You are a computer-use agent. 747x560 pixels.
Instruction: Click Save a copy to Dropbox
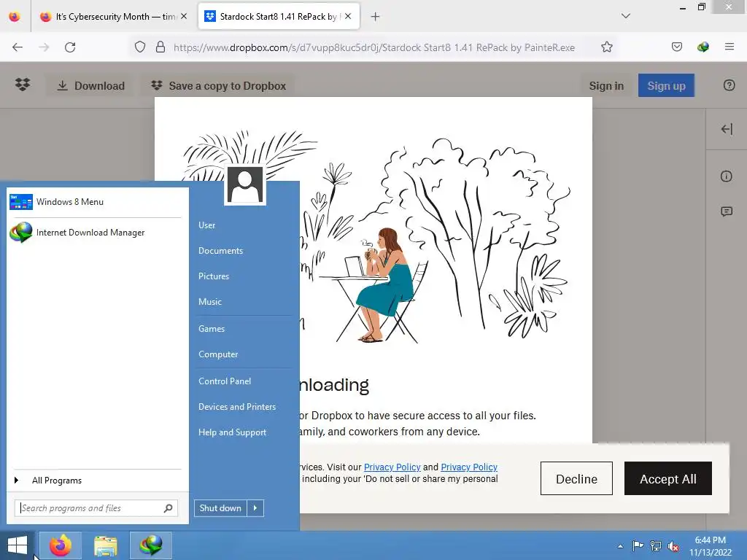point(218,86)
